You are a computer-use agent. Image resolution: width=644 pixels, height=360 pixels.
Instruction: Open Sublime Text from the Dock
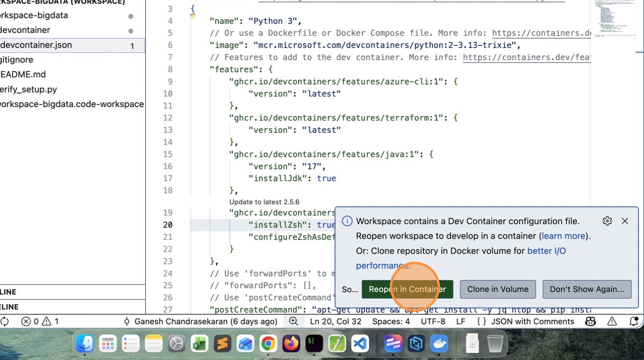222,344
